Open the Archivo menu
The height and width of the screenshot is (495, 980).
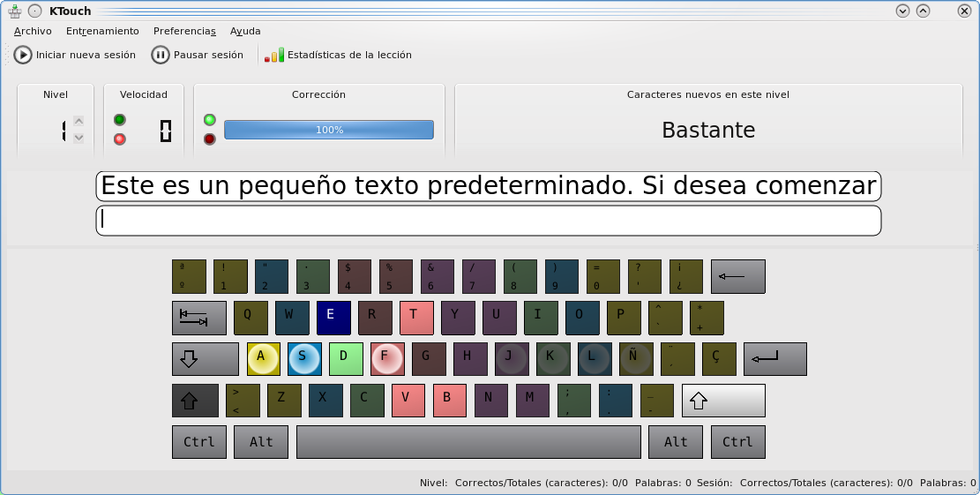click(33, 31)
